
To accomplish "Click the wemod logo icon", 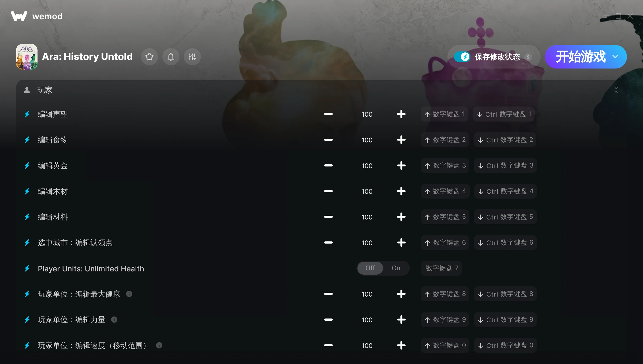I will point(19,16).
